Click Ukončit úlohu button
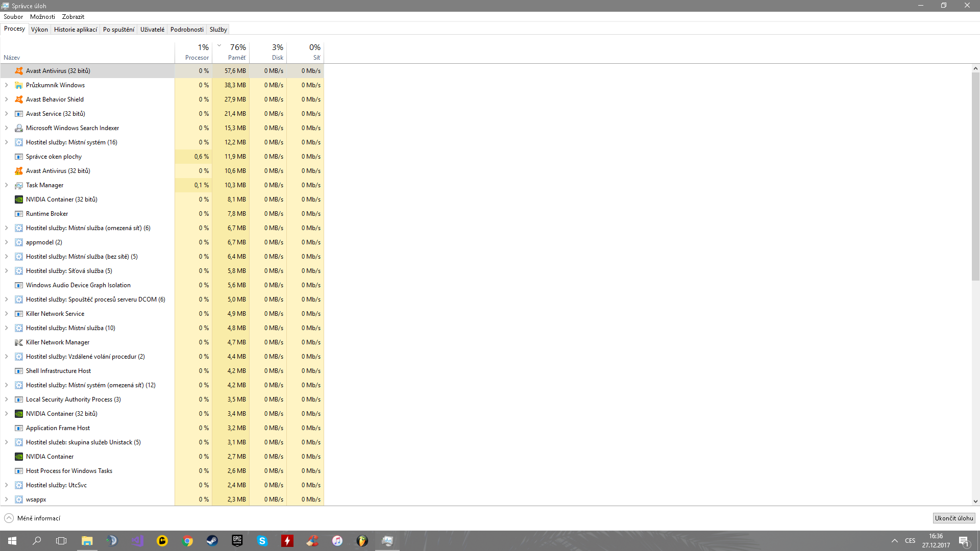 coord(954,518)
